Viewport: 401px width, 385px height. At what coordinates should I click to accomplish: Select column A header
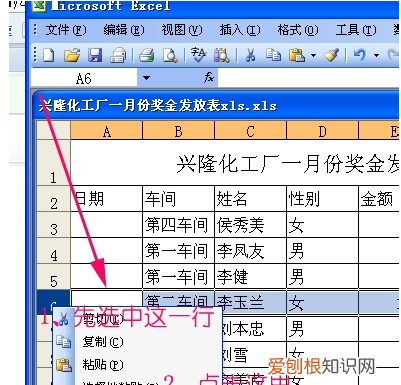107,130
